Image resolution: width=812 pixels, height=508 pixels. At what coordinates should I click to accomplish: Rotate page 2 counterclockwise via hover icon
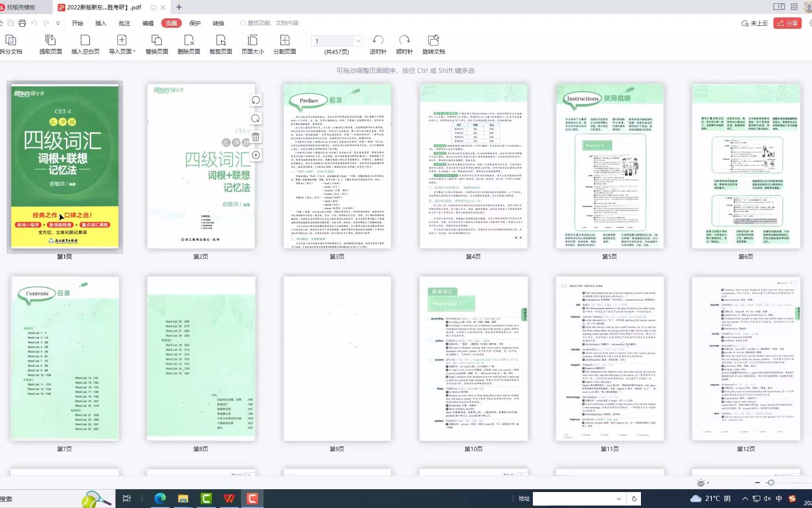tap(256, 100)
